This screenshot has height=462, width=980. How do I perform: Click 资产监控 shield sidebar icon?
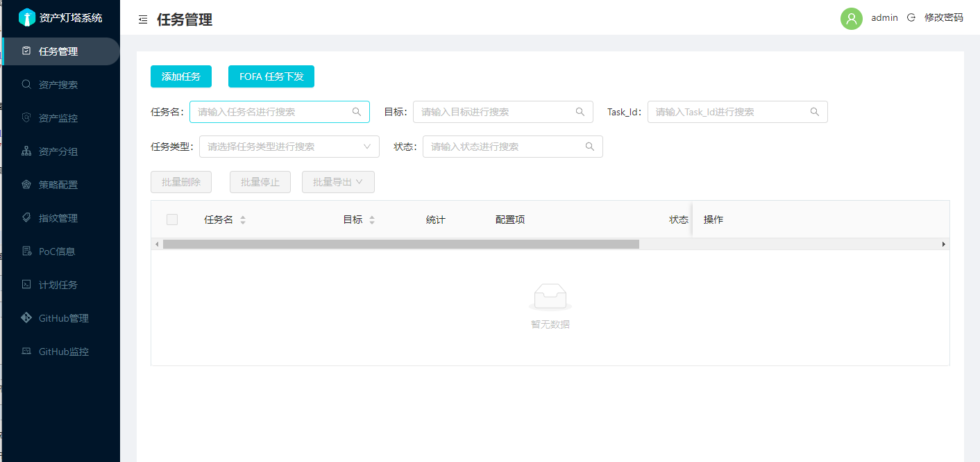(26, 117)
